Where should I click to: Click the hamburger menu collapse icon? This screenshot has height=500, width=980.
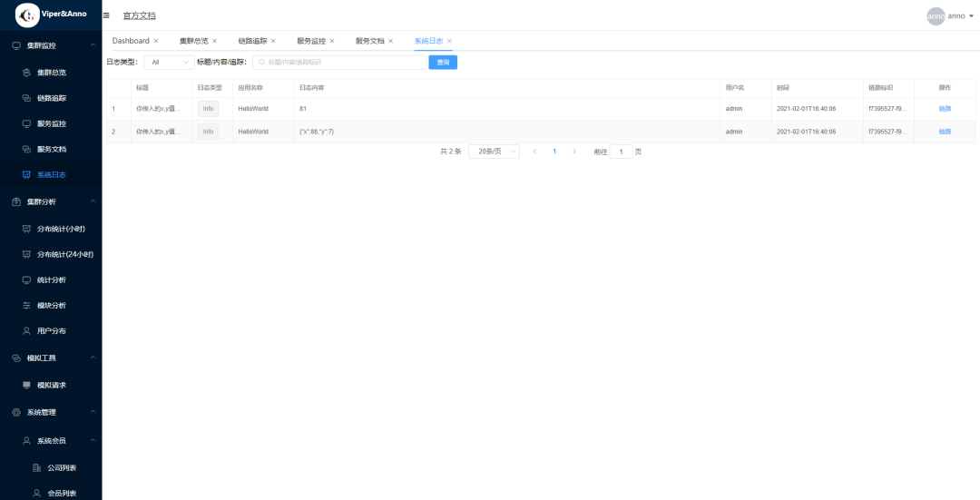106,15
